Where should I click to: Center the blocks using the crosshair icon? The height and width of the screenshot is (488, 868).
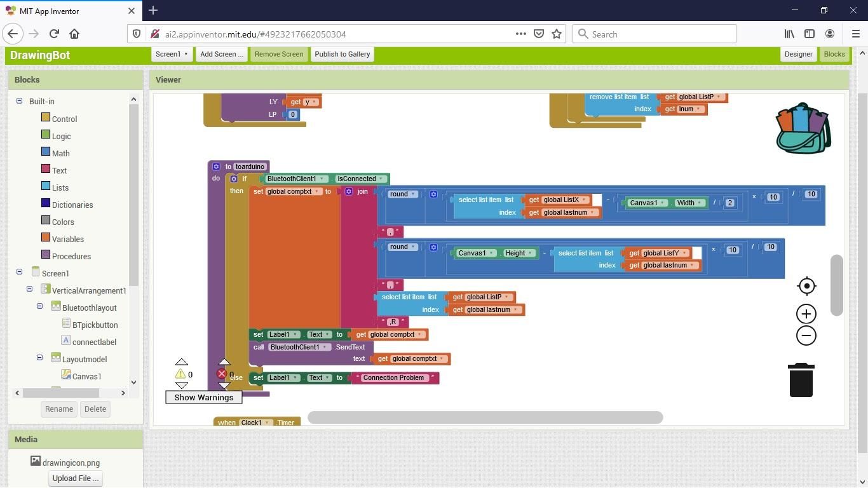click(806, 286)
